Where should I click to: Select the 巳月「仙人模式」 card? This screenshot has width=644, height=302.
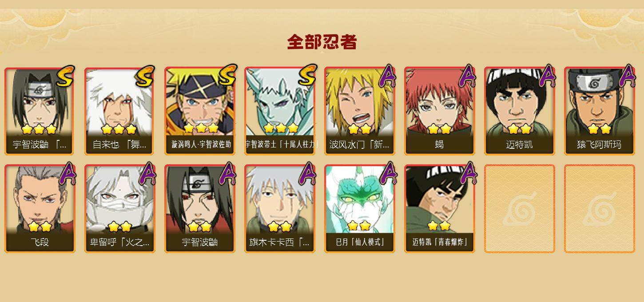pyautogui.click(x=359, y=209)
